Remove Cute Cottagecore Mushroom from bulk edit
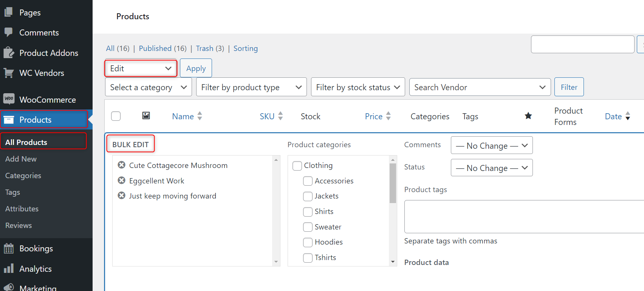The image size is (644, 291). click(x=121, y=165)
